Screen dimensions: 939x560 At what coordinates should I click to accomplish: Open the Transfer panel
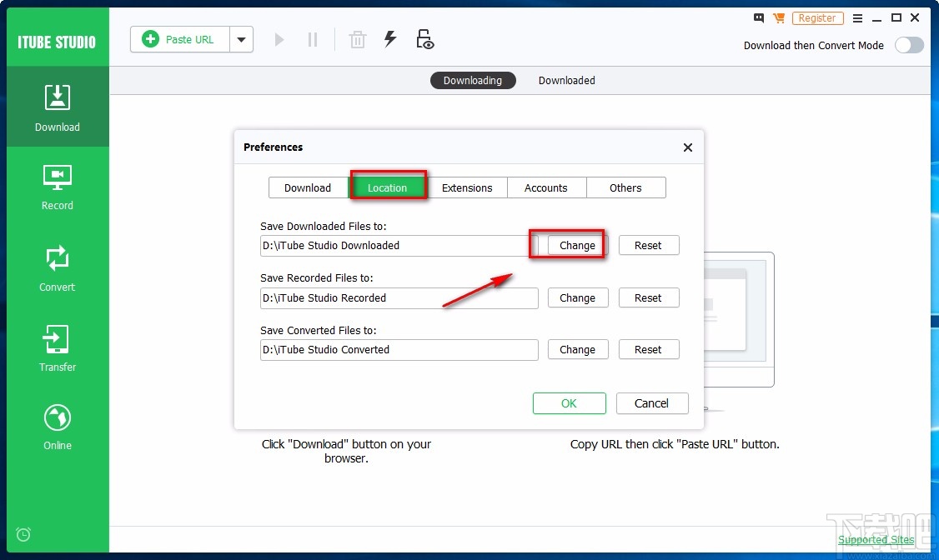tap(57, 347)
